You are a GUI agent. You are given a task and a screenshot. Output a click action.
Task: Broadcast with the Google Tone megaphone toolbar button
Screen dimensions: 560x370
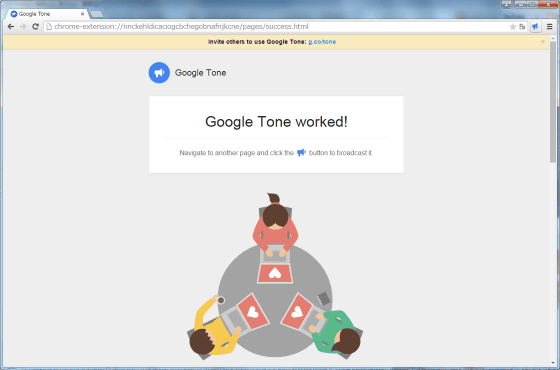coord(535,26)
